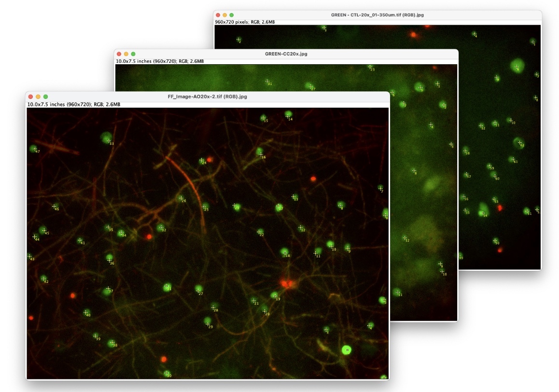The width and height of the screenshot is (559, 392).
Task: Click point marker 42 in FF_Image window
Action: [x=43, y=279]
